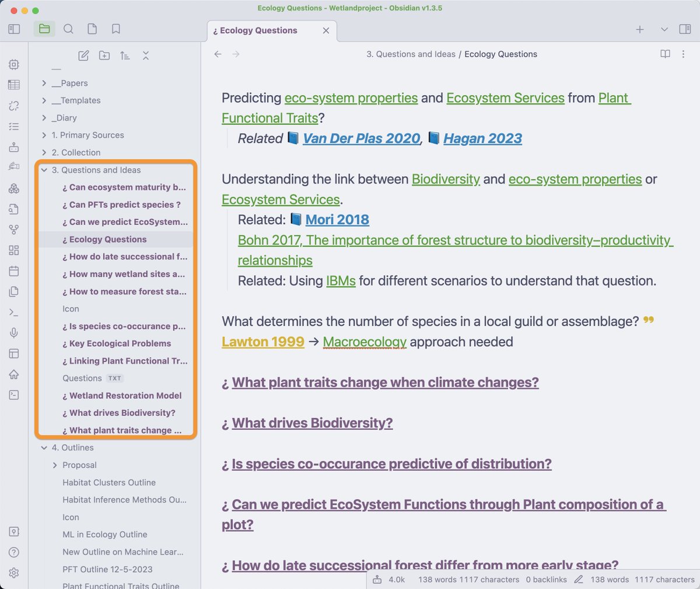Open search from the left toolbar

click(x=68, y=28)
